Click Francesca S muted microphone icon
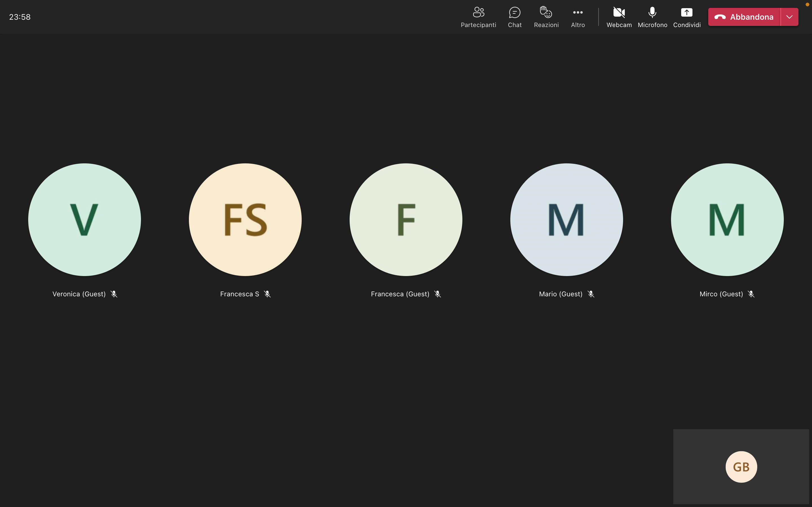This screenshot has width=812, height=507. [267, 294]
